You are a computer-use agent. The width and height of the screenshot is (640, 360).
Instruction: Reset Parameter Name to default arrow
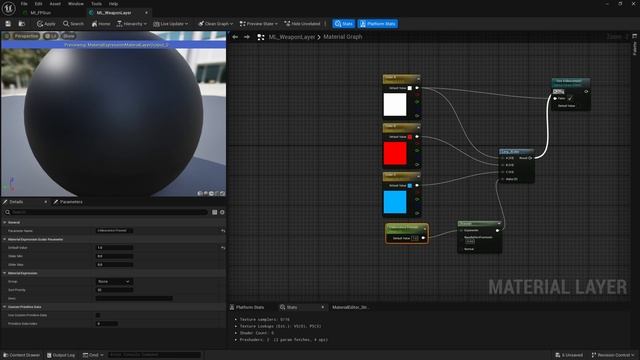click(223, 231)
